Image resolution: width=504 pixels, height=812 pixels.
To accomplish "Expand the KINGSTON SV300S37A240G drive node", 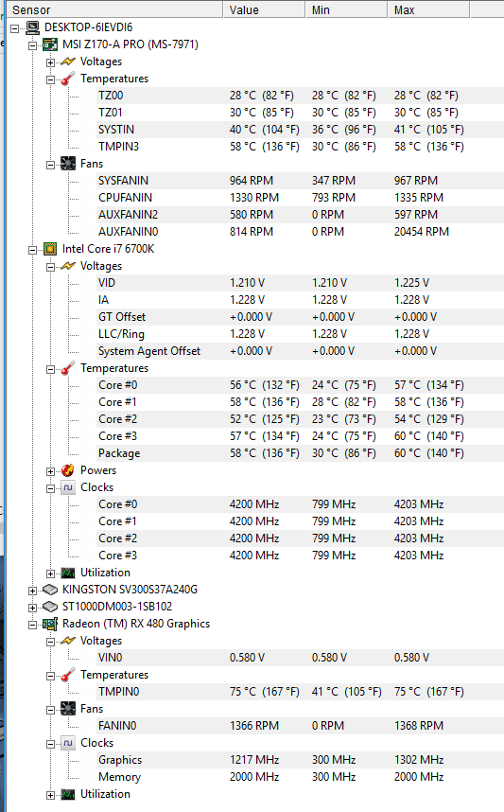I will pos(32,591).
